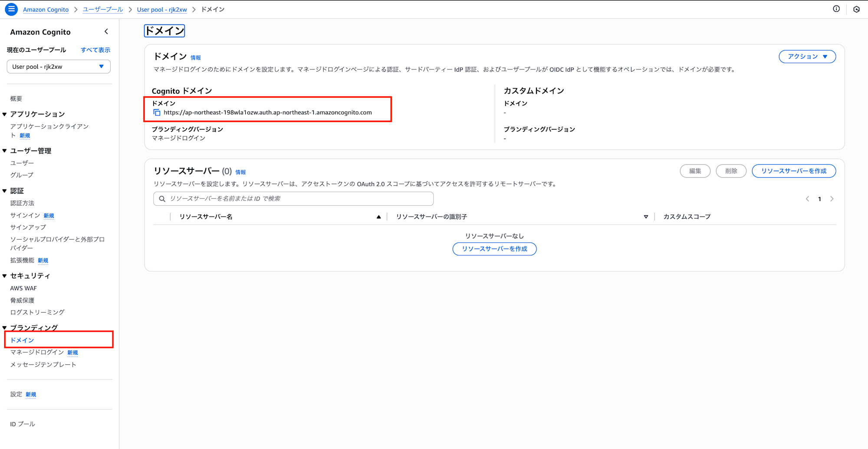Open メッセージテンプレート in the sidebar
Screen dimensions: 868x449
tap(43, 364)
